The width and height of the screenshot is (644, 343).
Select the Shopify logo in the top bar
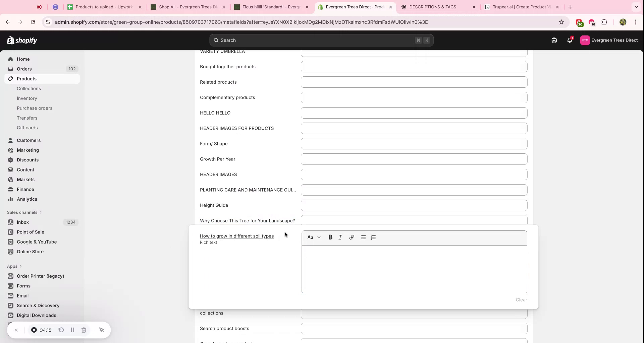[22, 40]
